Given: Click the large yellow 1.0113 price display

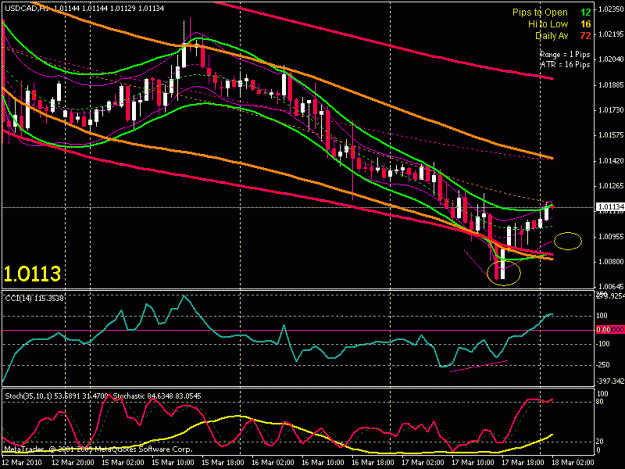Looking at the screenshot, I should tap(32, 274).
